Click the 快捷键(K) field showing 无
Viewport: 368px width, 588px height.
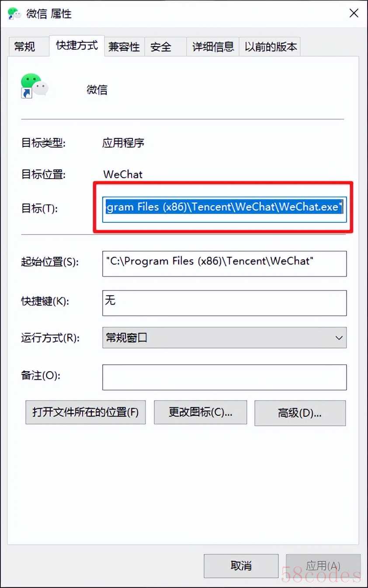pos(224,303)
